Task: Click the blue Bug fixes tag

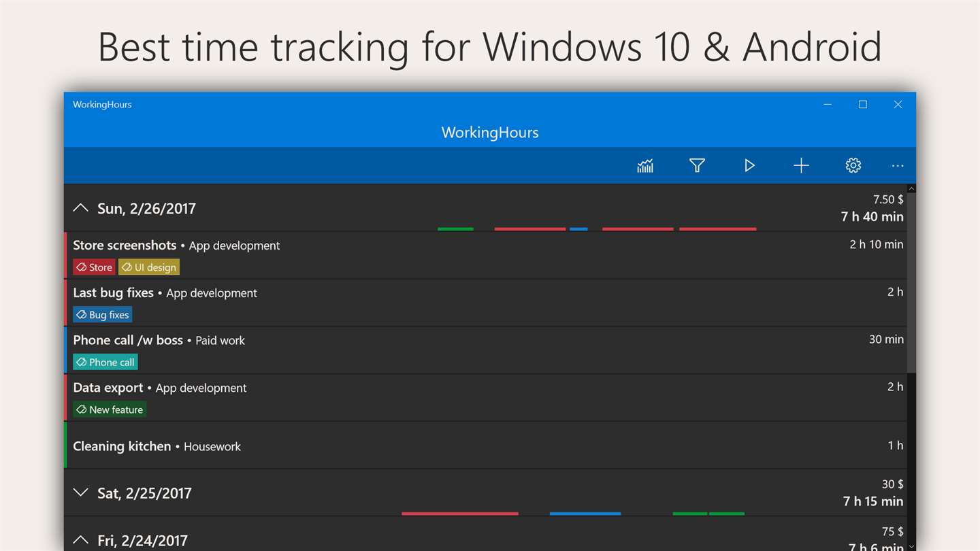Action: [102, 315]
